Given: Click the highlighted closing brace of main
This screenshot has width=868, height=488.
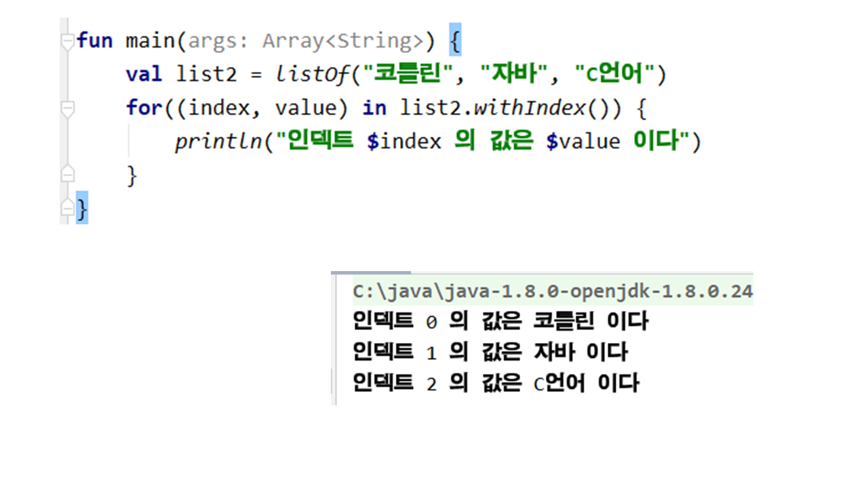Looking at the screenshot, I should (x=82, y=209).
